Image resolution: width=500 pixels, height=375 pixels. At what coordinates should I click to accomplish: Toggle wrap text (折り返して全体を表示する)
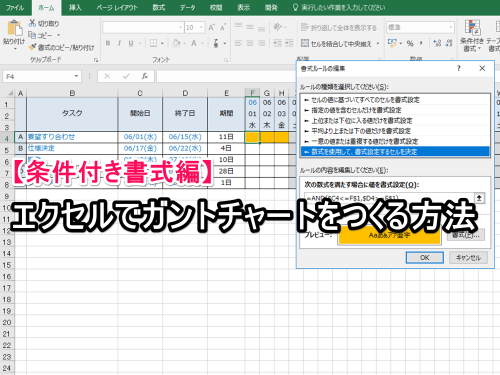pyautogui.click(x=339, y=27)
